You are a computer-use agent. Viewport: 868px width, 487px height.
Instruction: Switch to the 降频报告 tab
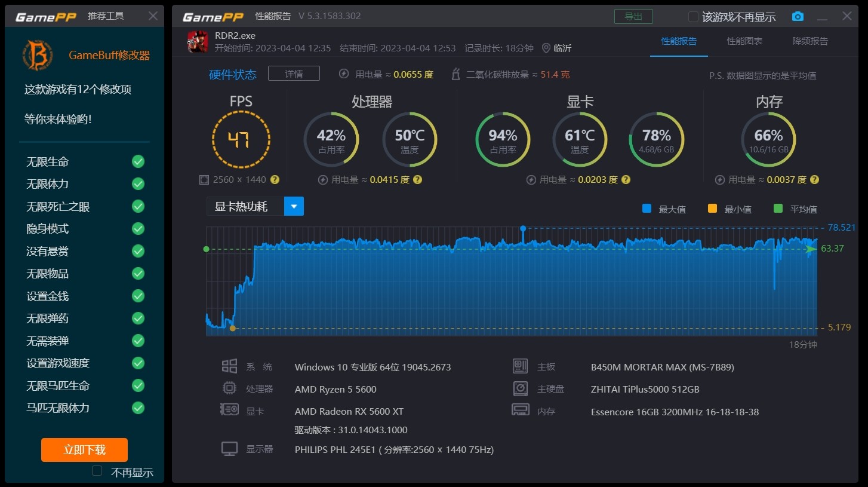(x=810, y=41)
